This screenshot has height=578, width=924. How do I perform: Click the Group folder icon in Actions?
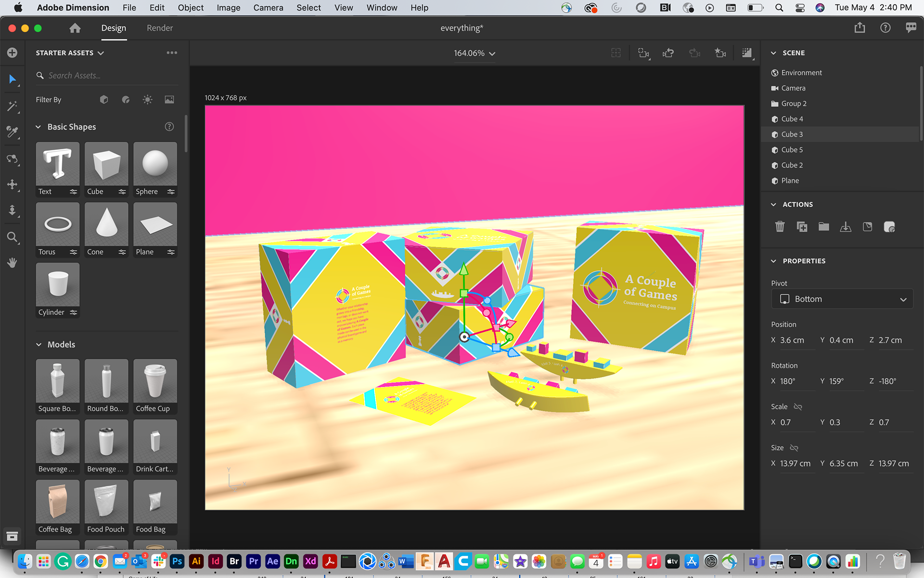click(x=824, y=226)
